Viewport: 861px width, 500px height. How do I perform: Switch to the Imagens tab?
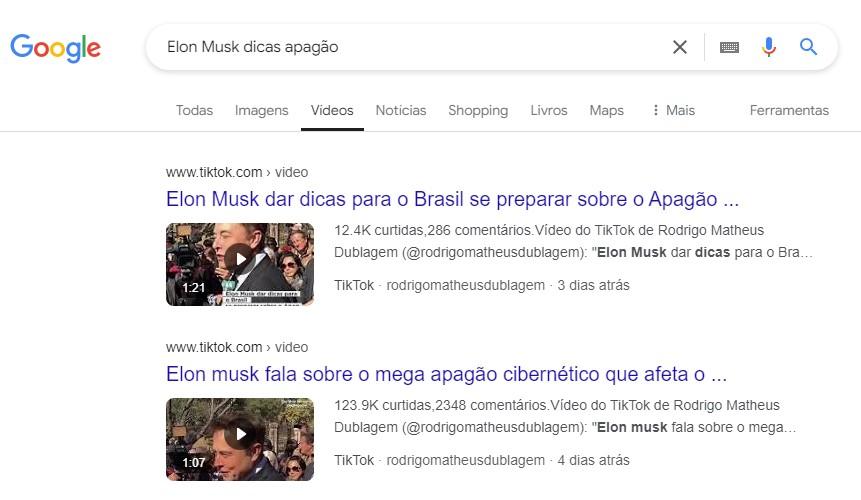261,110
